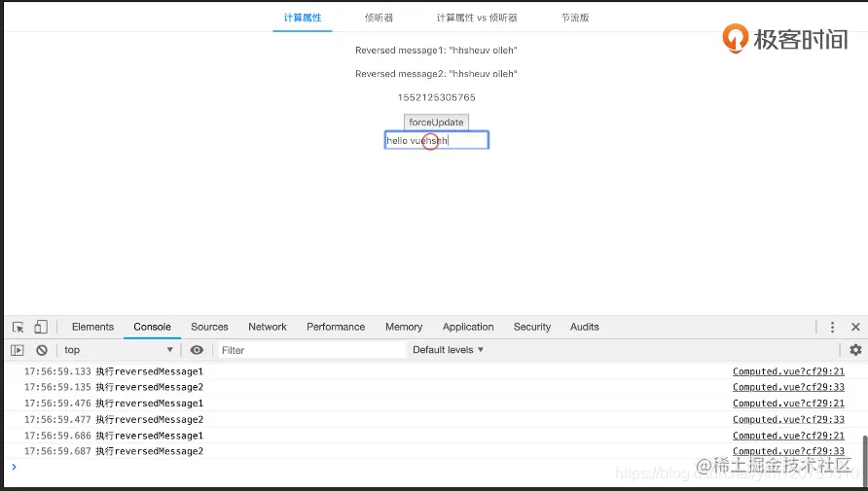Select the inspect element icon in DevTools
The image size is (868, 491).
point(18,328)
